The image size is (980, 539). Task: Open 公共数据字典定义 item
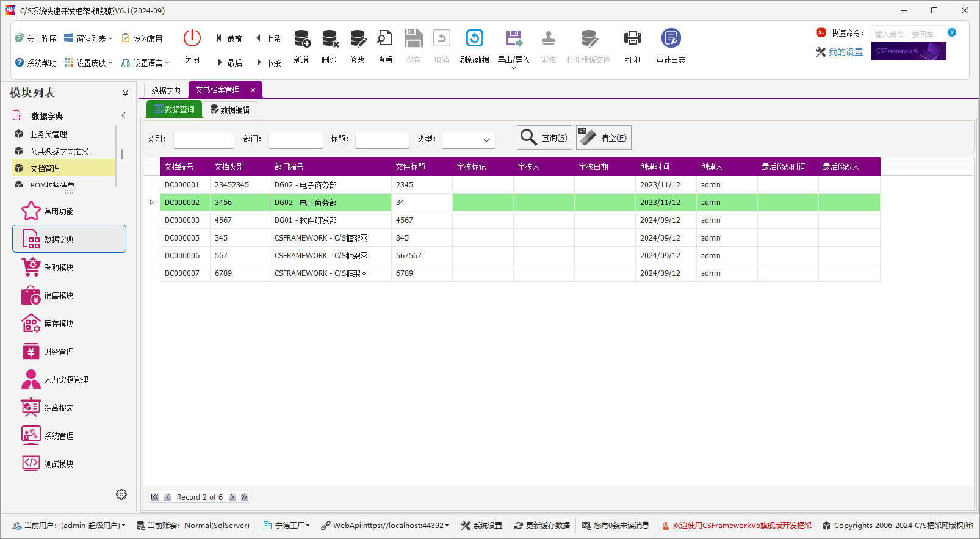point(63,151)
